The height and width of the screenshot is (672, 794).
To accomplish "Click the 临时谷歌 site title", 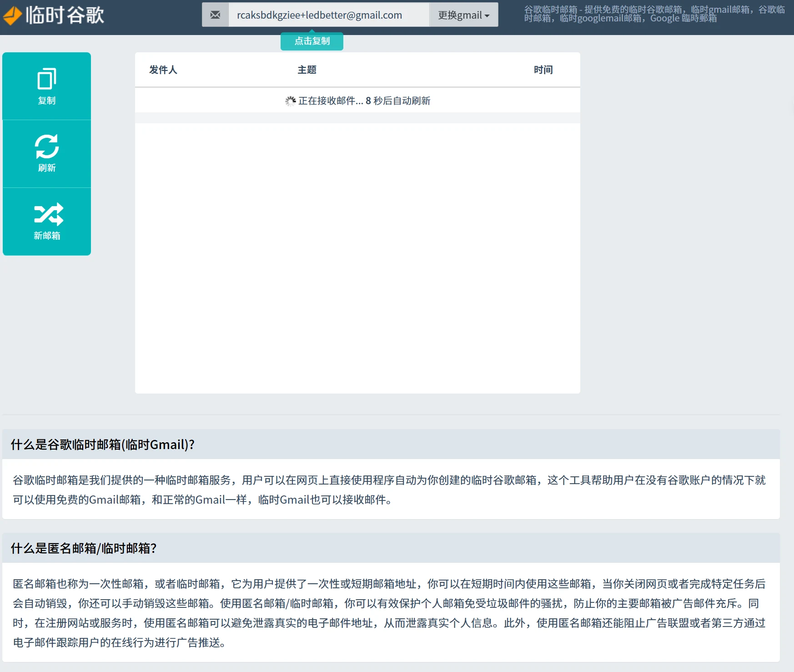I will [65, 15].
